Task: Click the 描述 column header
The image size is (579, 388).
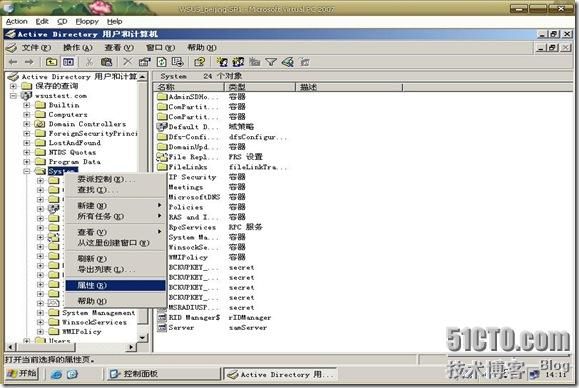Action: click(349, 87)
